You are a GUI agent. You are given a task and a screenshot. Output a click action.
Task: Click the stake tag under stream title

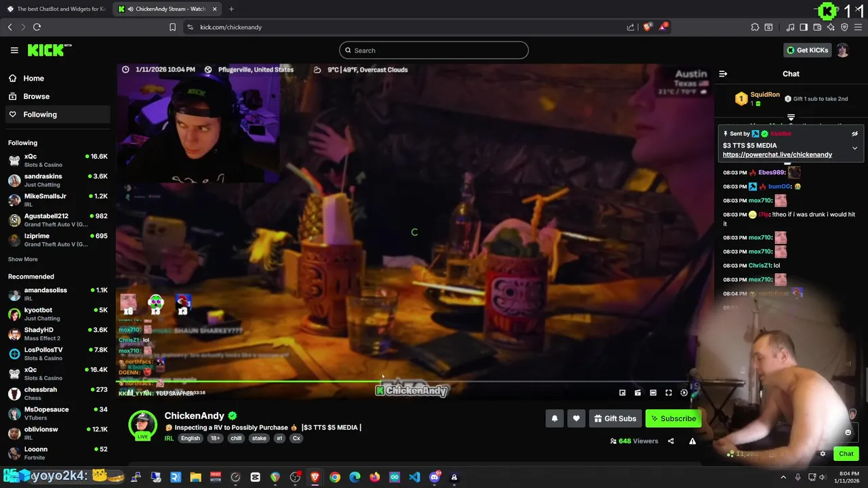click(259, 439)
